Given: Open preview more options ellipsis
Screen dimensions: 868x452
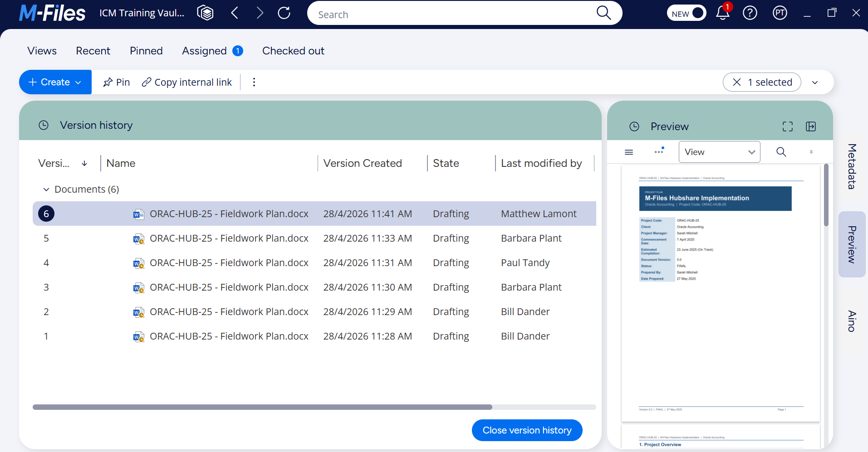Looking at the screenshot, I should click(x=659, y=151).
